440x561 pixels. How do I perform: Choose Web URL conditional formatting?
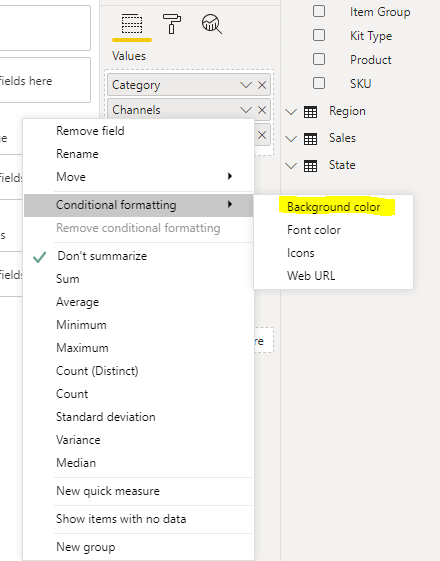(333, 276)
